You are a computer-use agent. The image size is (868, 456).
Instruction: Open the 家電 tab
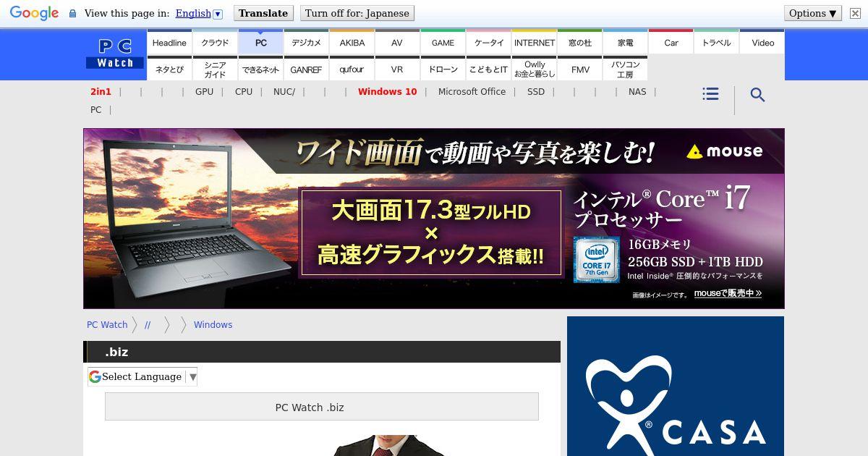[625, 42]
